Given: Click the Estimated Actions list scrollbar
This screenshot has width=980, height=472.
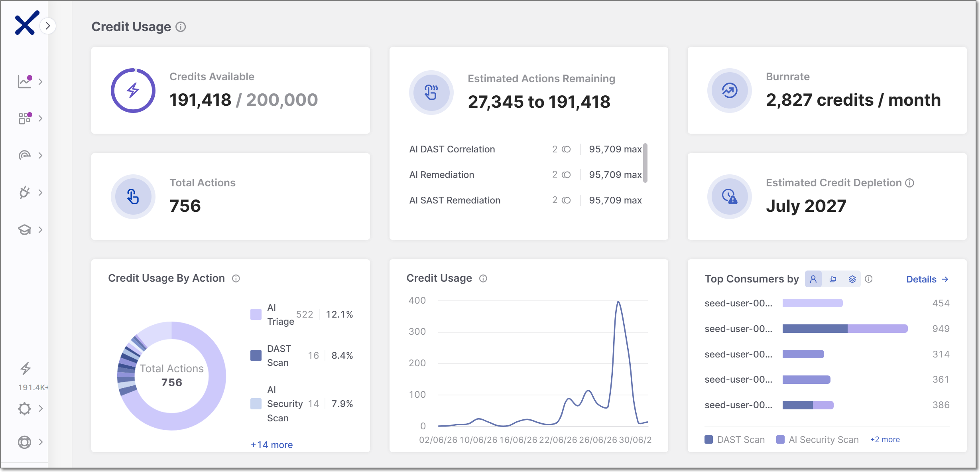Looking at the screenshot, I should [645, 163].
